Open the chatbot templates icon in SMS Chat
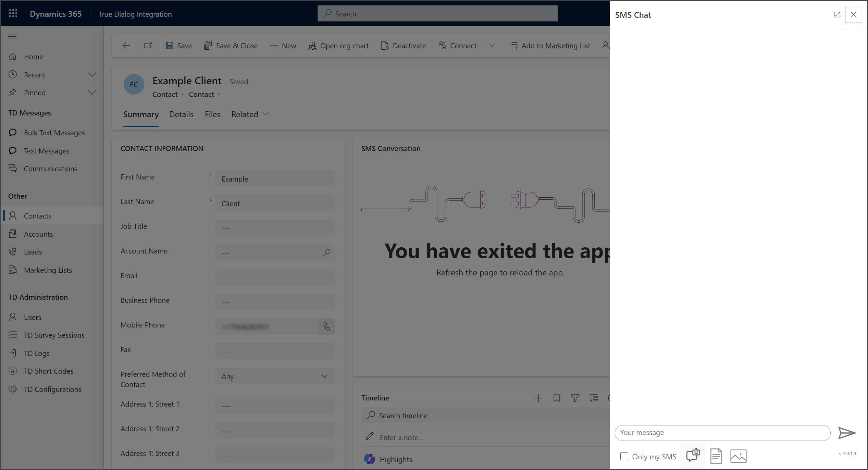Image resolution: width=868 pixels, height=470 pixels. point(693,456)
